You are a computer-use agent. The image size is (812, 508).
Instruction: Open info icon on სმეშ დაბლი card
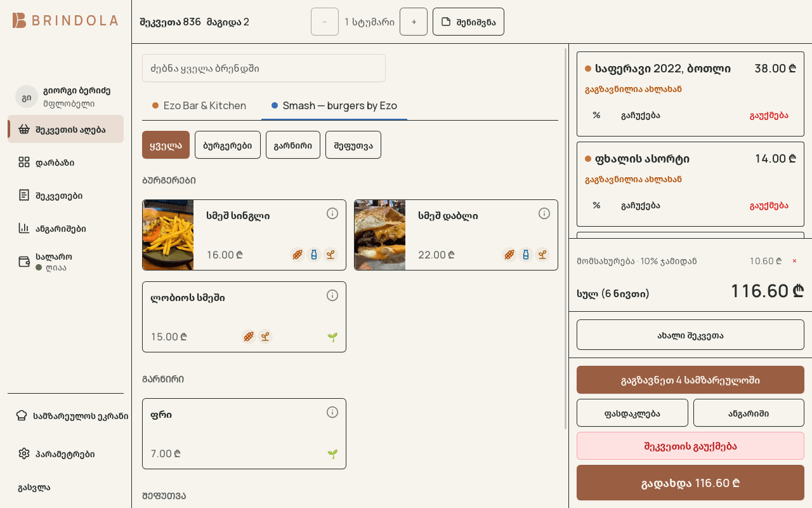(544, 213)
